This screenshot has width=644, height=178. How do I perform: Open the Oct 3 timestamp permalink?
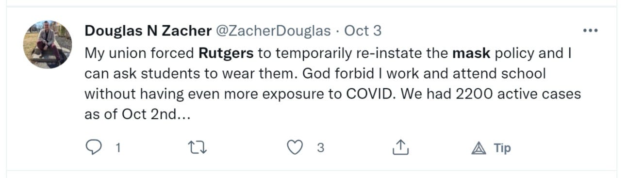363,31
